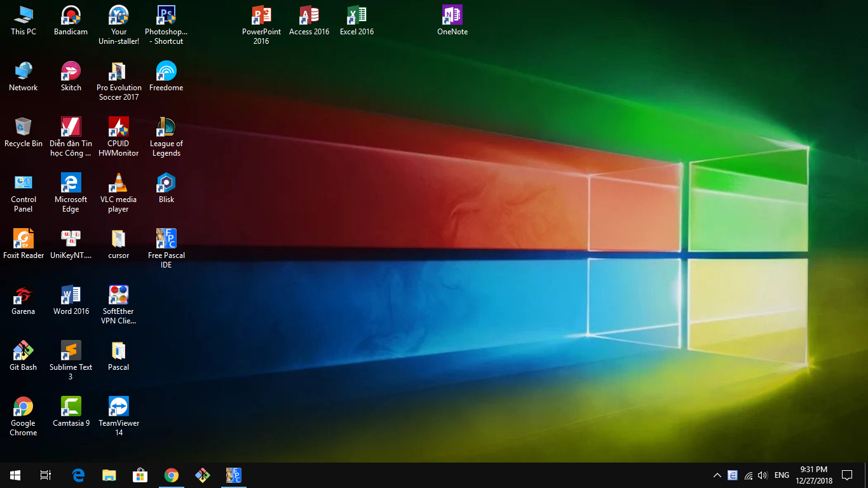
Task: Select the Recycle Bin icon
Action: click(24, 132)
